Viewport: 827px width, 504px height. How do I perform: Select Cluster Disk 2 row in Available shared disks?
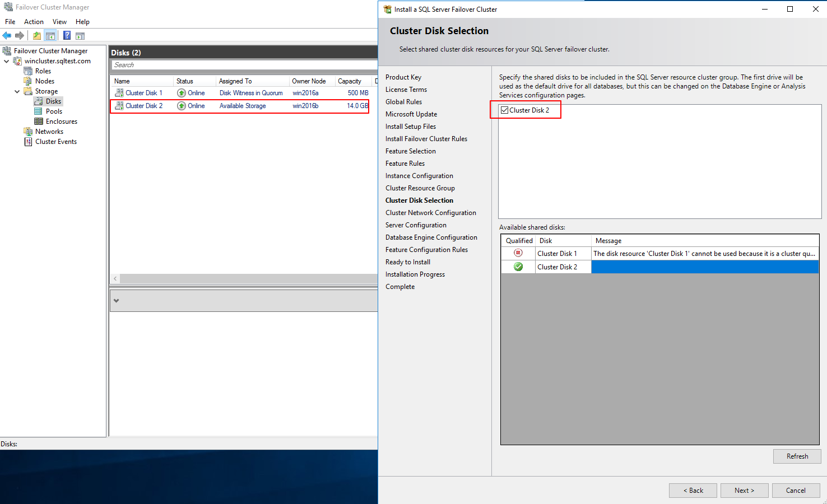coord(659,267)
